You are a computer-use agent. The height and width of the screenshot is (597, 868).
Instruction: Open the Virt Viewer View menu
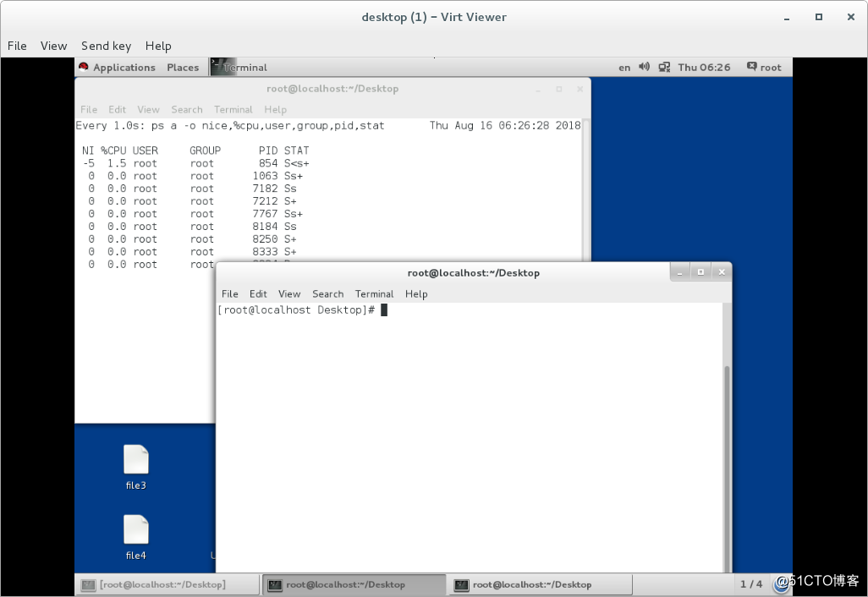53,46
